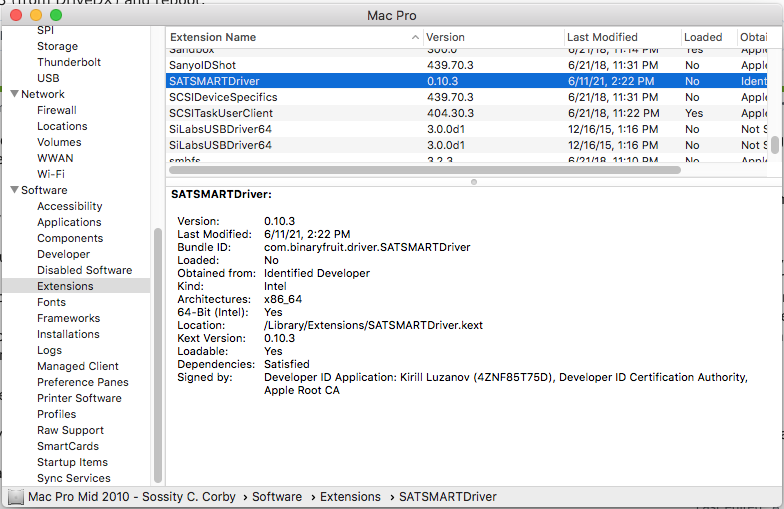Viewport: 784px width, 509px height.
Task: Select Network category in sidebar
Action: click(43, 94)
